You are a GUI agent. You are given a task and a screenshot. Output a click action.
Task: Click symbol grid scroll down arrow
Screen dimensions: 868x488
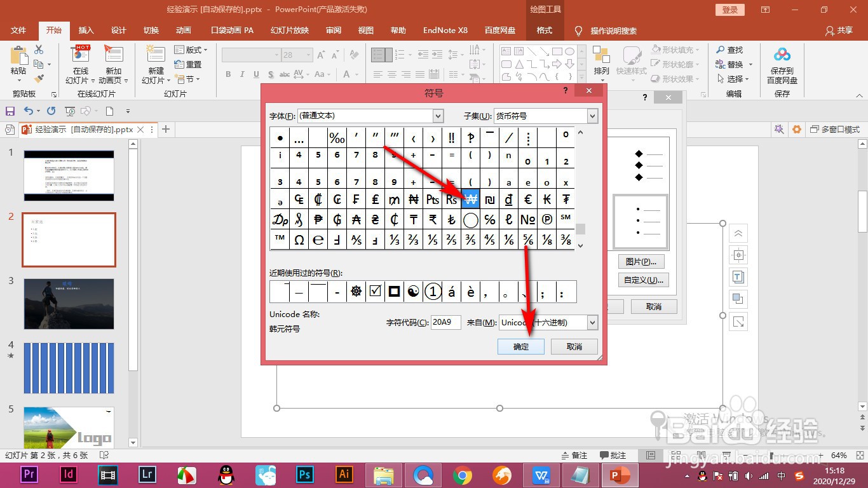[581, 245]
